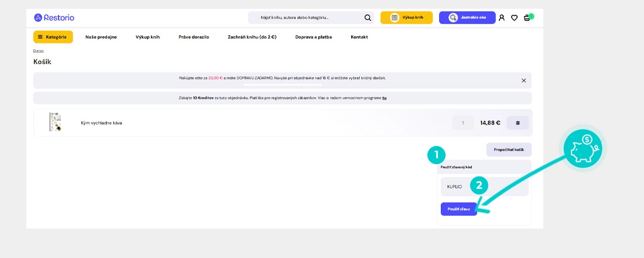Open Výkup kníh in navigation menu
This screenshot has width=644, height=258.
pos(148,37)
